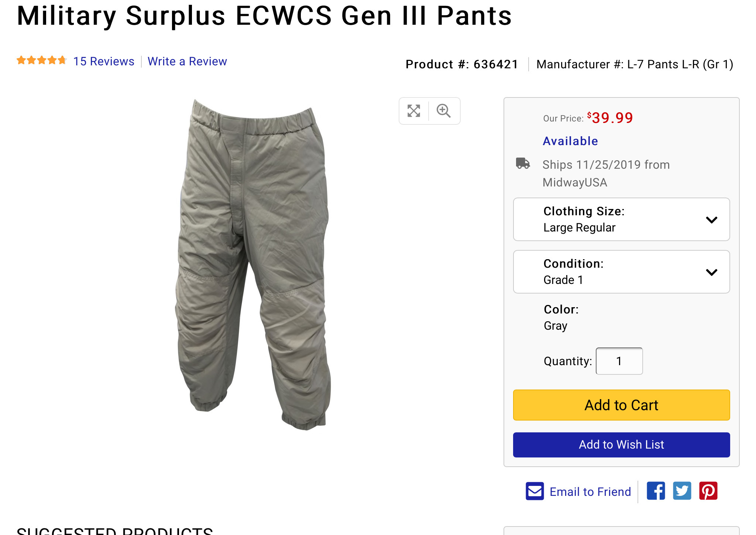Click the Clothing Size chevron arrow
756x535 pixels.
pyautogui.click(x=711, y=220)
